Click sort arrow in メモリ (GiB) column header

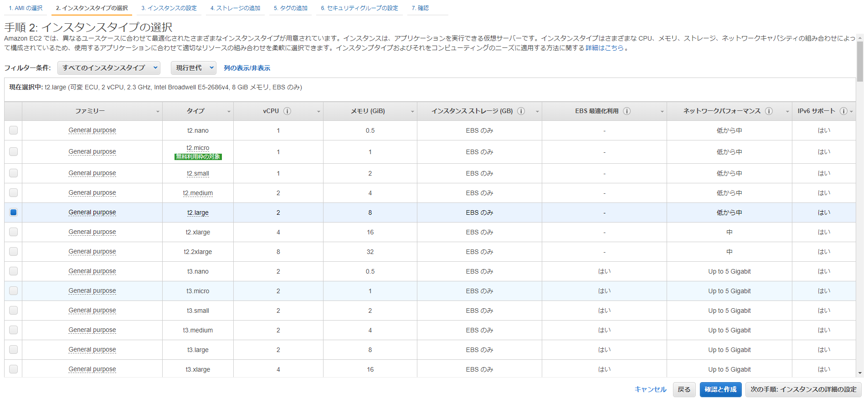click(412, 112)
